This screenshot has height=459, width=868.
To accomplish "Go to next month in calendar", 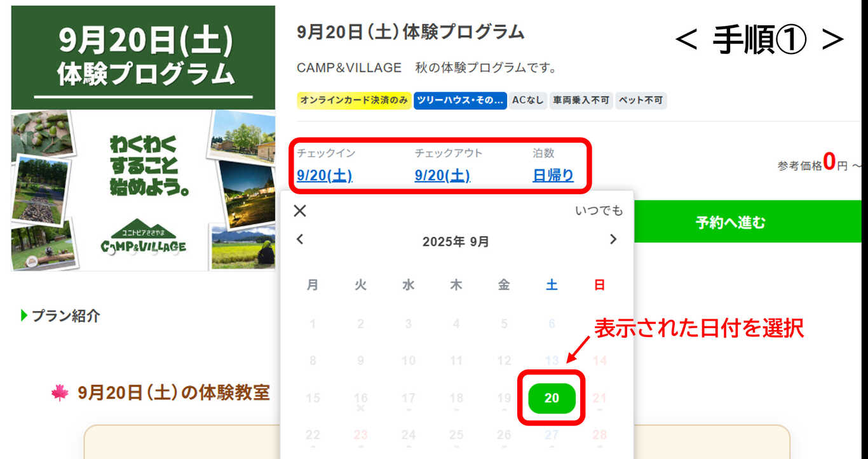I will pyautogui.click(x=613, y=239).
